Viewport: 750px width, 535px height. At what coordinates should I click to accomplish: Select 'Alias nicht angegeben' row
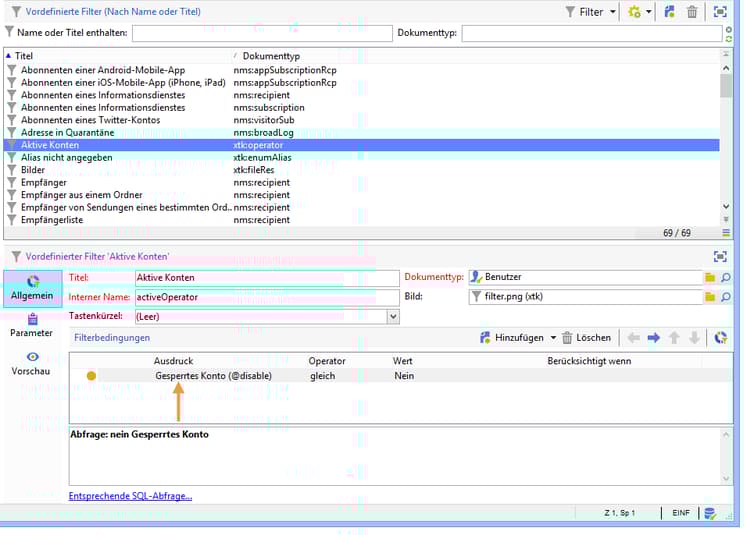(361, 157)
